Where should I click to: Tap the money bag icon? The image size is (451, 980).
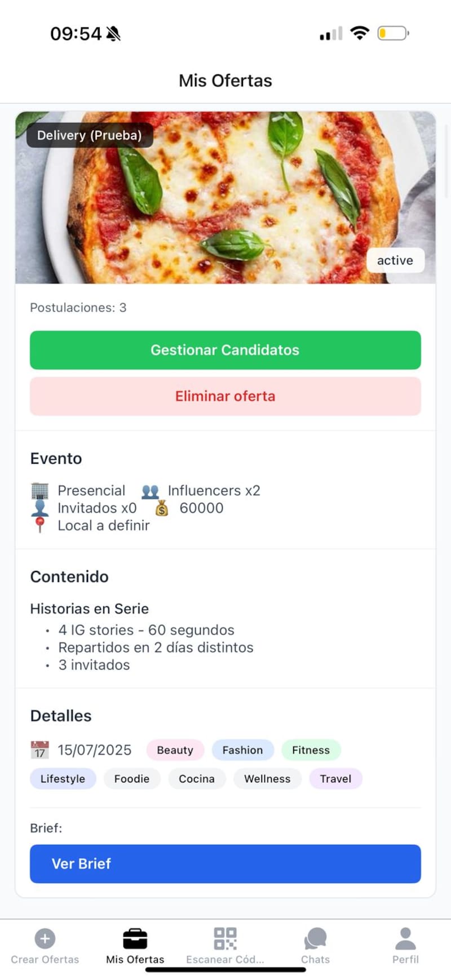[x=162, y=508]
